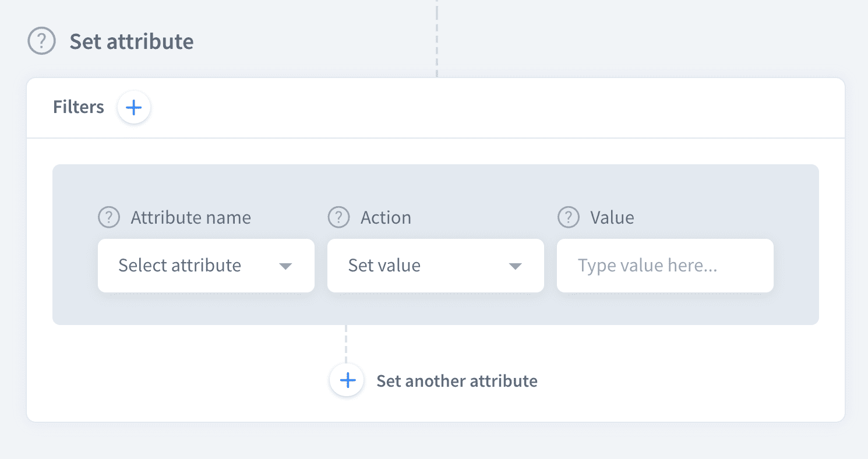Viewport: 868px width, 459px height.
Task: Click the arrow on the Select attribute box
Action: click(285, 266)
